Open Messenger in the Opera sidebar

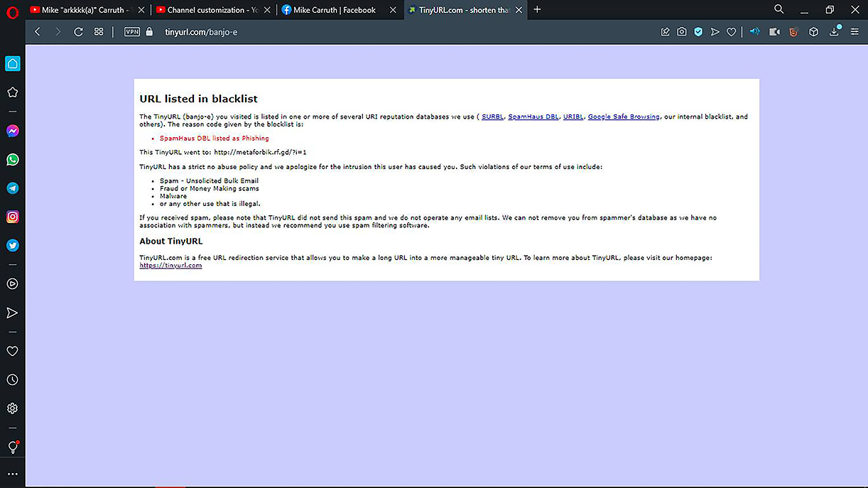12,131
